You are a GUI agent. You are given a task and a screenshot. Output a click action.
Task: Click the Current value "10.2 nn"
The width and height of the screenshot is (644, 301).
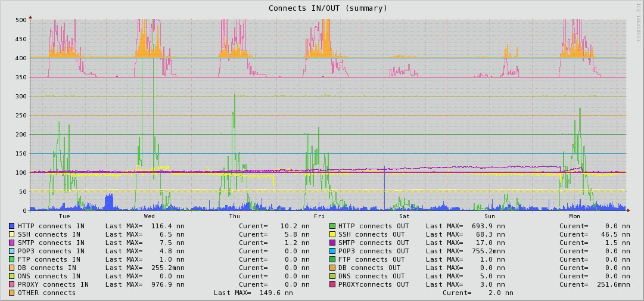click(x=295, y=226)
